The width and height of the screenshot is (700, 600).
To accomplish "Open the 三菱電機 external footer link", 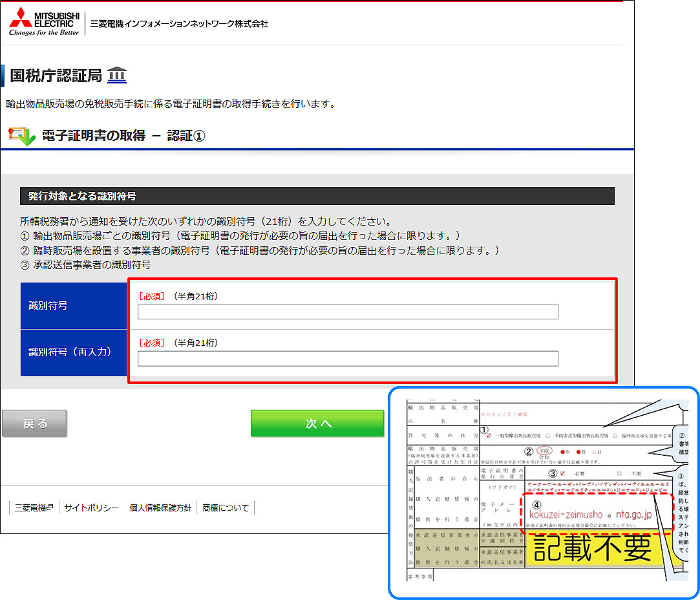I will coord(34,508).
